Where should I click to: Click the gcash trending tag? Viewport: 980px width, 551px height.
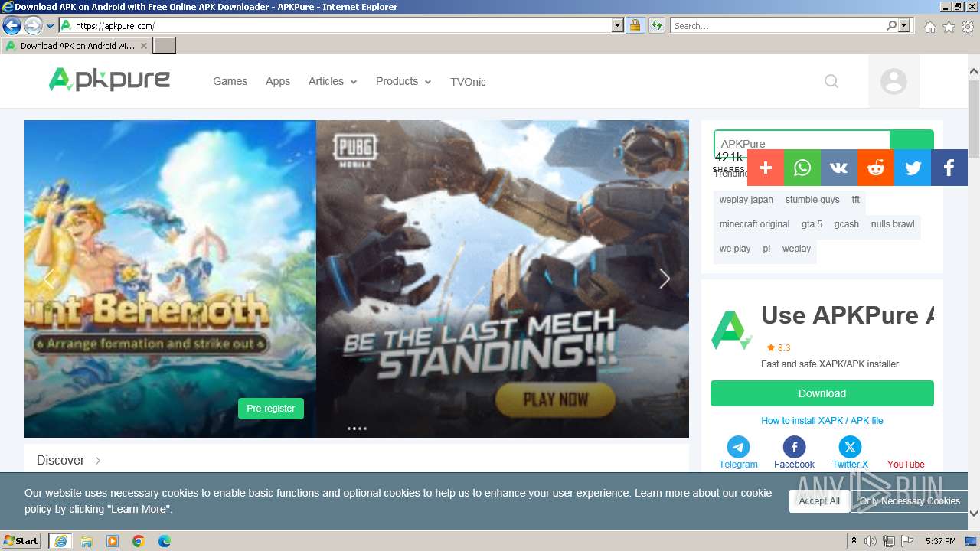[x=847, y=224]
